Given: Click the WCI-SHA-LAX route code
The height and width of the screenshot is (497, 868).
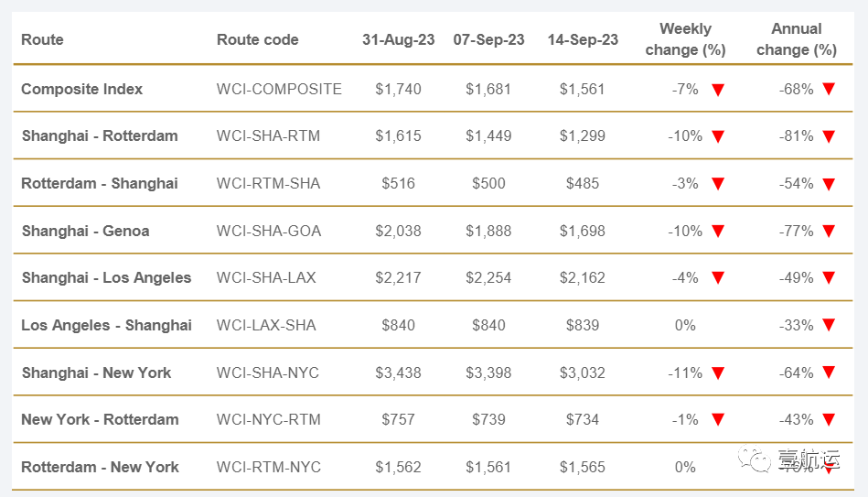Looking at the screenshot, I should 266,277.
